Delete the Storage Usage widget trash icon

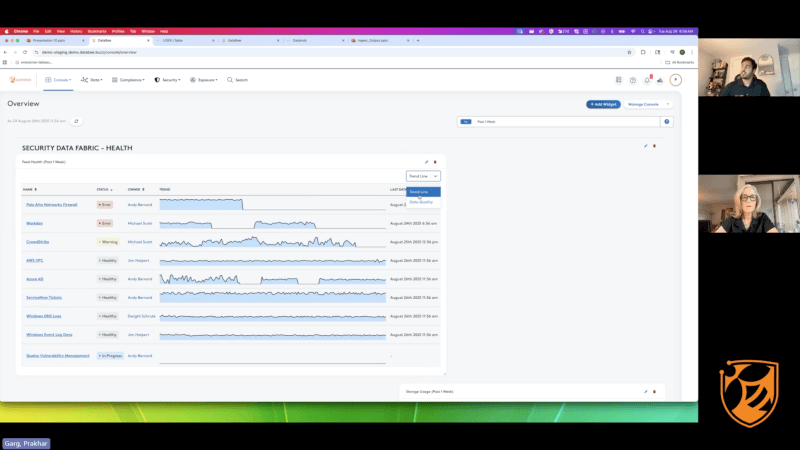654,392
